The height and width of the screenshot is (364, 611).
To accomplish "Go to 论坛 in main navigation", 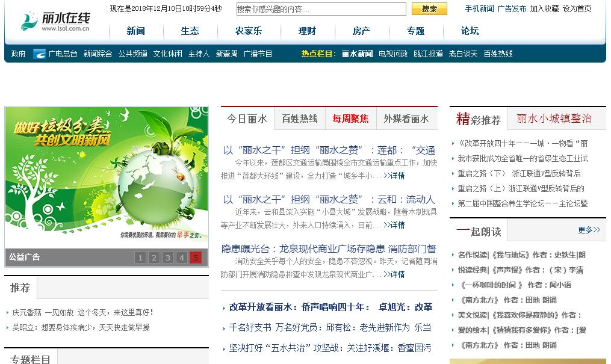I will click(470, 31).
